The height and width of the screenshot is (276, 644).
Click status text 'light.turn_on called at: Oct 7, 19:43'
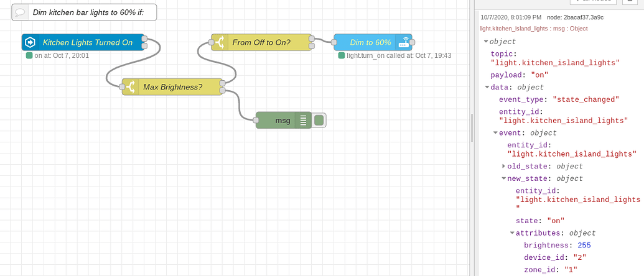click(399, 55)
